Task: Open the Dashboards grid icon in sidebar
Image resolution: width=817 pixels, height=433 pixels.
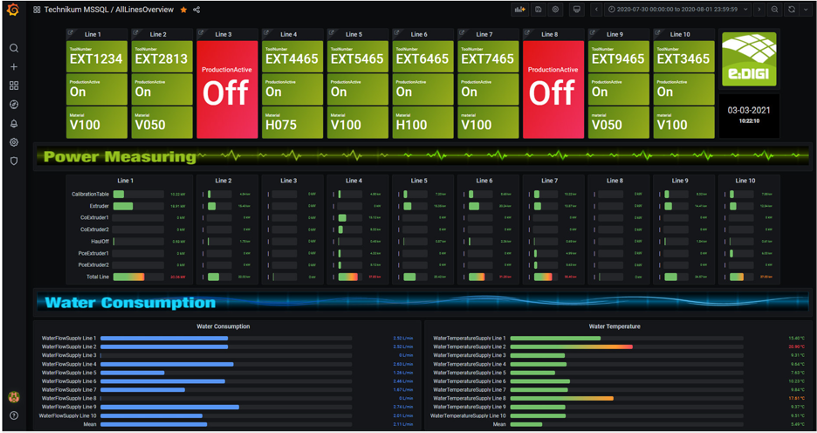Action: pyautogui.click(x=14, y=86)
